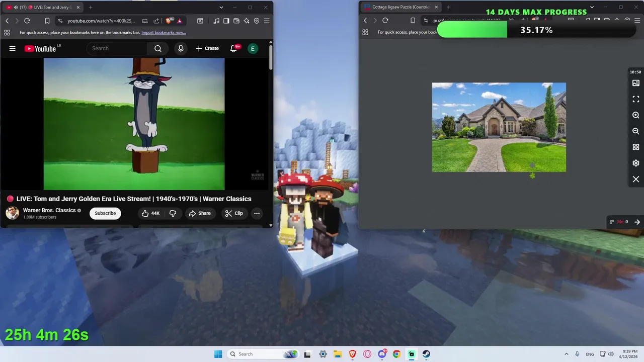Click the youtube.com address bar URL

click(x=101, y=21)
